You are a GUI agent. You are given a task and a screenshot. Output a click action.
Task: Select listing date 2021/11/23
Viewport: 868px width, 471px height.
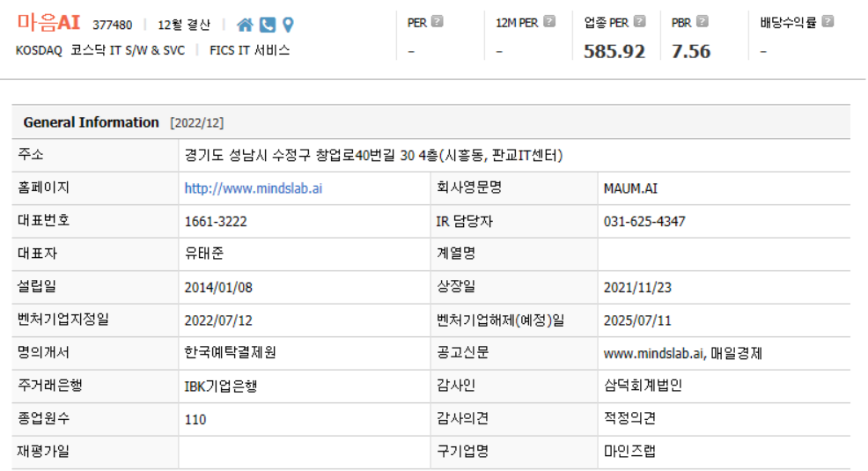click(x=637, y=288)
